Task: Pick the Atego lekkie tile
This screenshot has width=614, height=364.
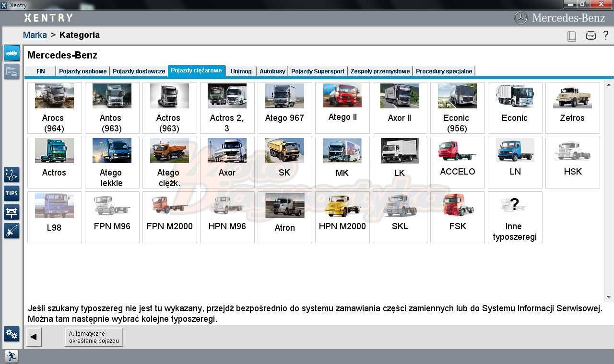Action: (x=112, y=163)
